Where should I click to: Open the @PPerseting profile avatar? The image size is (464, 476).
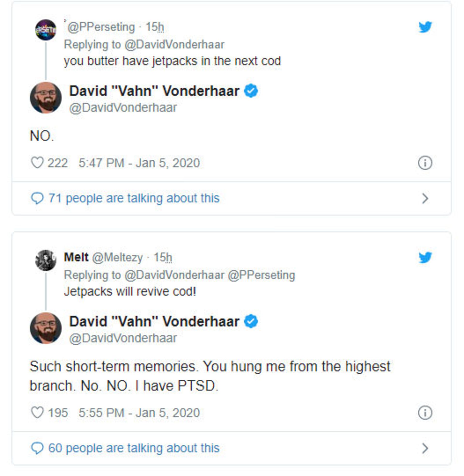[46, 30]
